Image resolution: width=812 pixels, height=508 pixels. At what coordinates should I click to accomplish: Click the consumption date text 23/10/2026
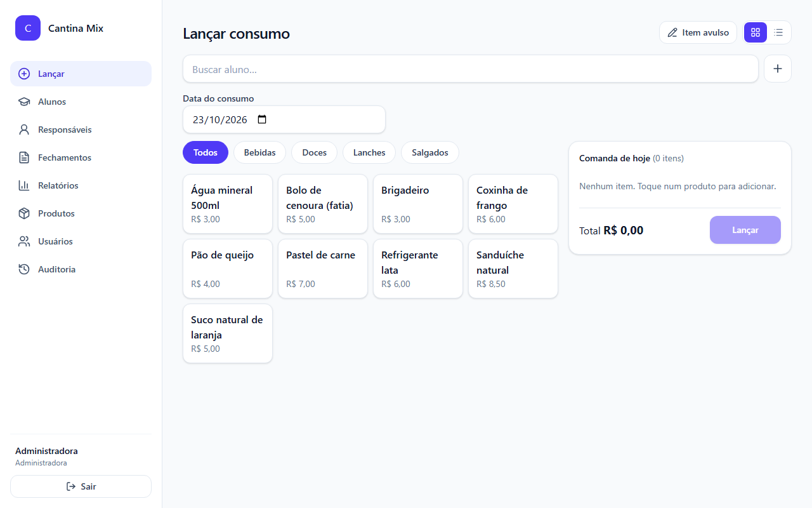click(220, 119)
